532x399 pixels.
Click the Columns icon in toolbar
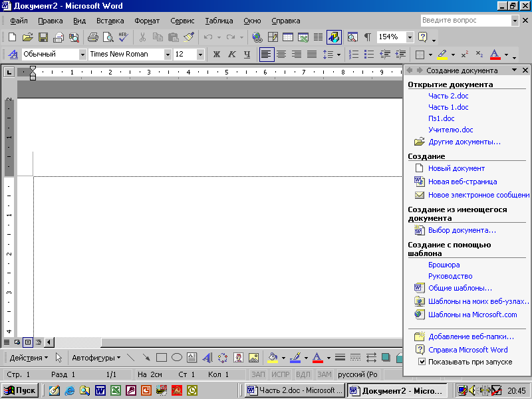click(319, 37)
